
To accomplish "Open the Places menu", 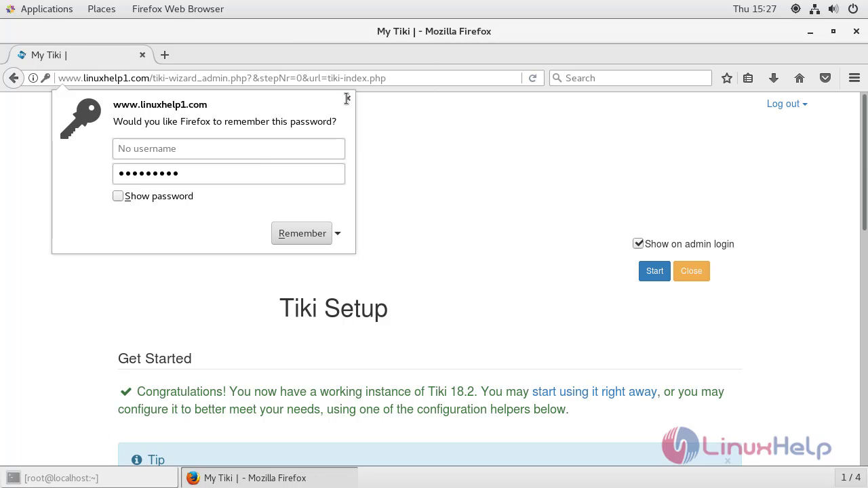I will [102, 9].
